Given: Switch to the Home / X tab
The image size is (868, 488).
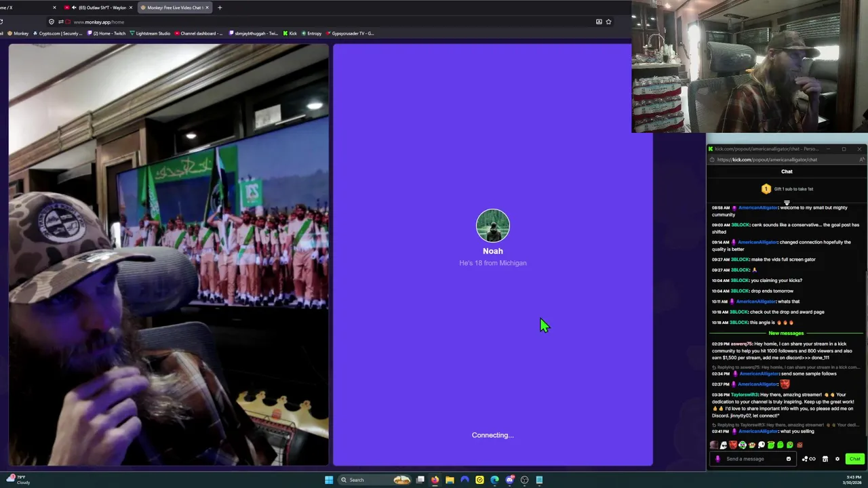Looking at the screenshot, I should (27, 7).
